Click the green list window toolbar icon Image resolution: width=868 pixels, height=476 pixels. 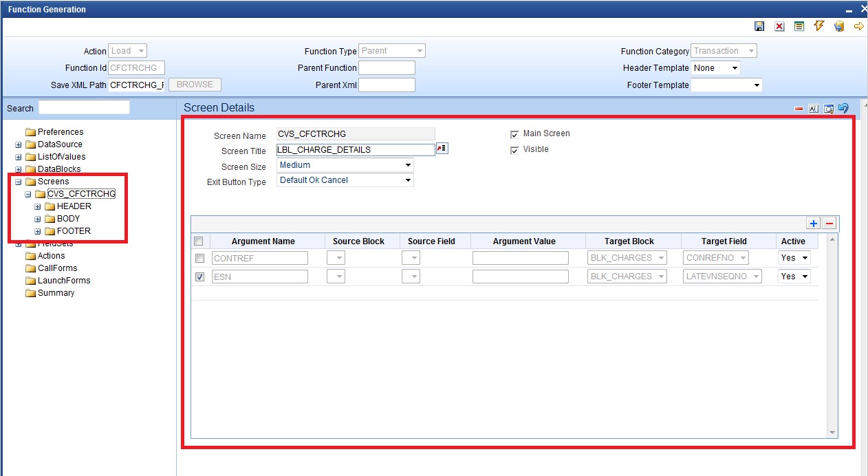pos(799,26)
